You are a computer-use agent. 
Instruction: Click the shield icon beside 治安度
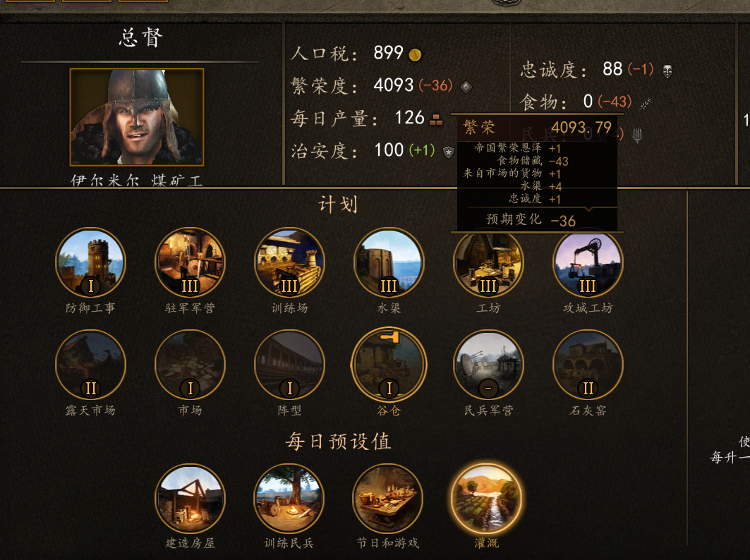pos(448,152)
